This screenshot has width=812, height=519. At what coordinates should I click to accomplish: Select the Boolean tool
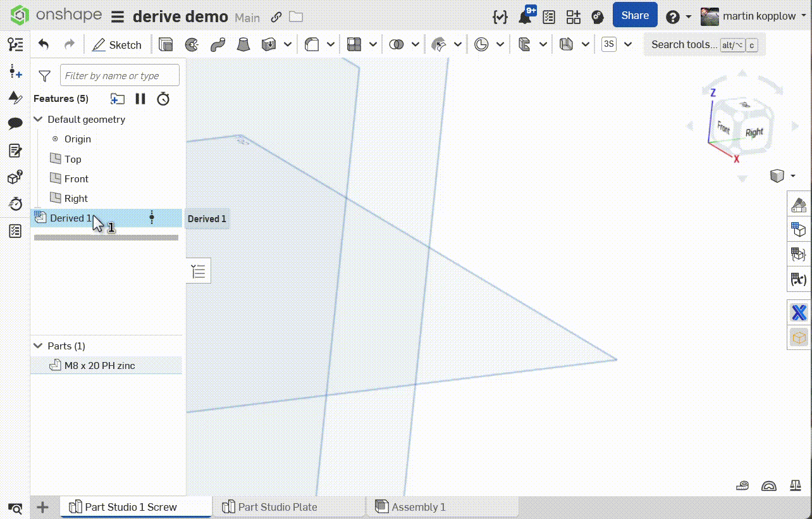(x=397, y=44)
